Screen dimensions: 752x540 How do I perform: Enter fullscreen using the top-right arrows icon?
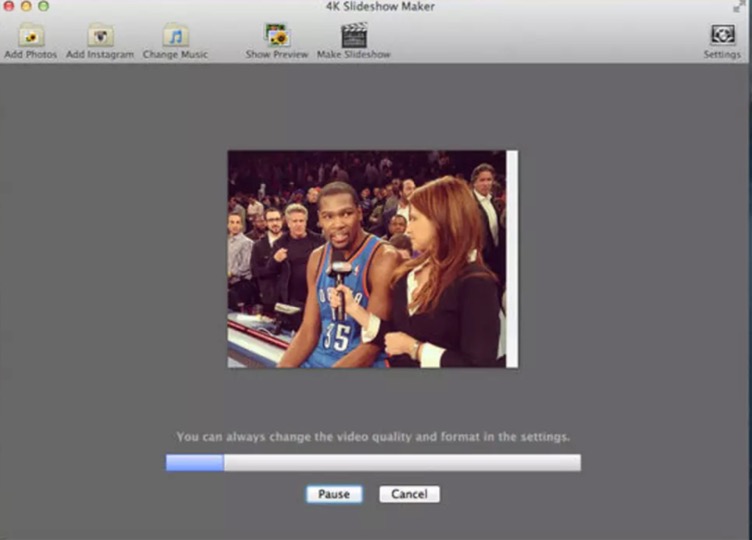[x=740, y=6]
